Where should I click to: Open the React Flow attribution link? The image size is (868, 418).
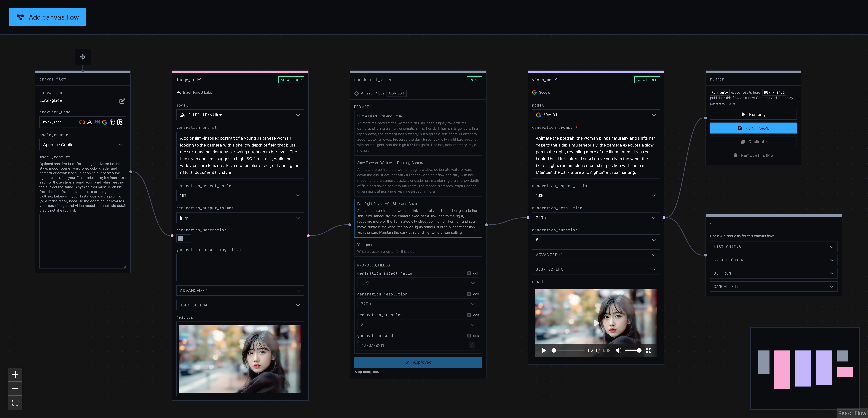pyautogui.click(x=852, y=413)
